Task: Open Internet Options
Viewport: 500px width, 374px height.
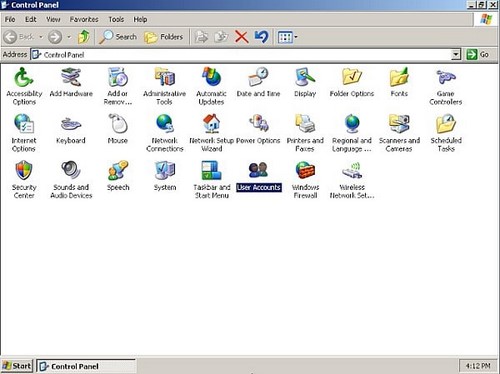Action: 24,133
